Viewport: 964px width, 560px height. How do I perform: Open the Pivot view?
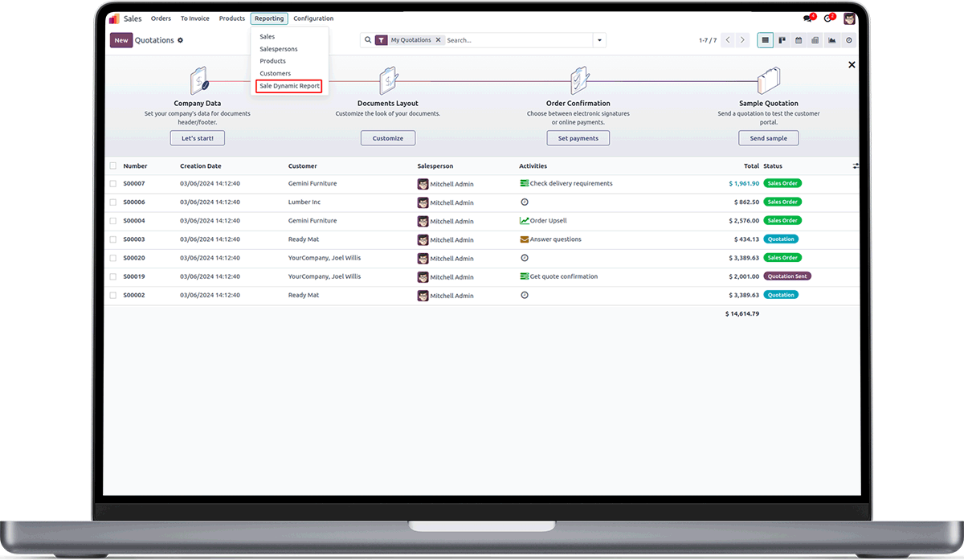click(x=815, y=40)
